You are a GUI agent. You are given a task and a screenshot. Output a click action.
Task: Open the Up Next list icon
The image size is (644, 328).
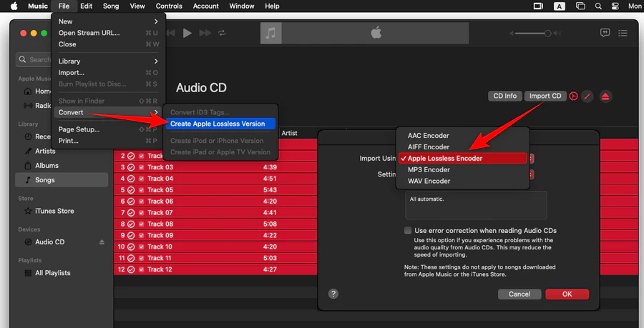(x=623, y=33)
